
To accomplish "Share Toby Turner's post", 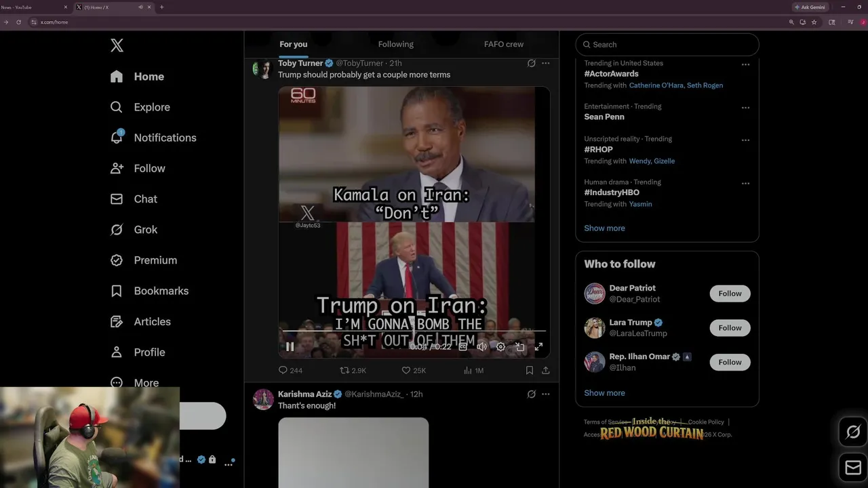I will pos(546,371).
